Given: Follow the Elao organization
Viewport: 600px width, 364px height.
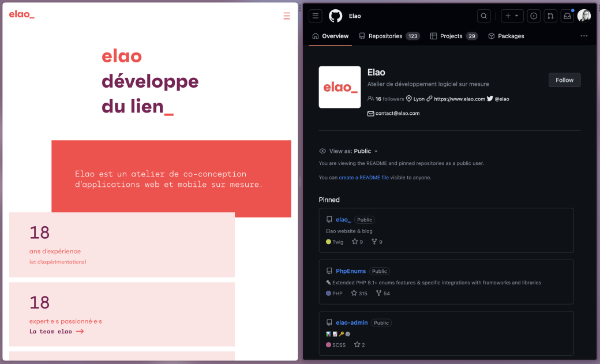Looking at the screenshot, I should click(x=564, y=80).
